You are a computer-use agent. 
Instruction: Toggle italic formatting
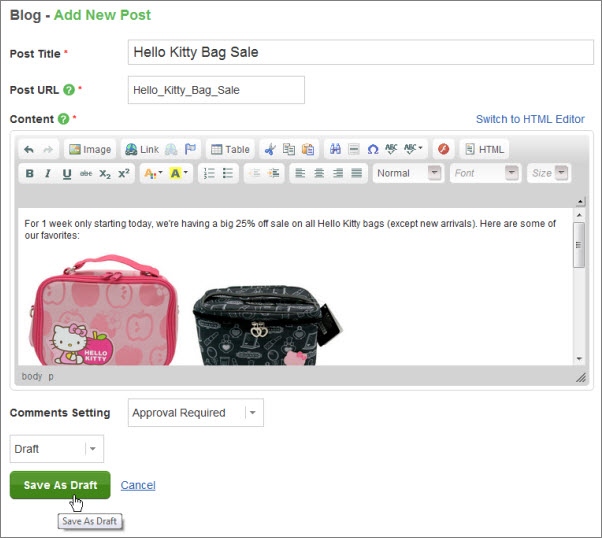(48, 174)
